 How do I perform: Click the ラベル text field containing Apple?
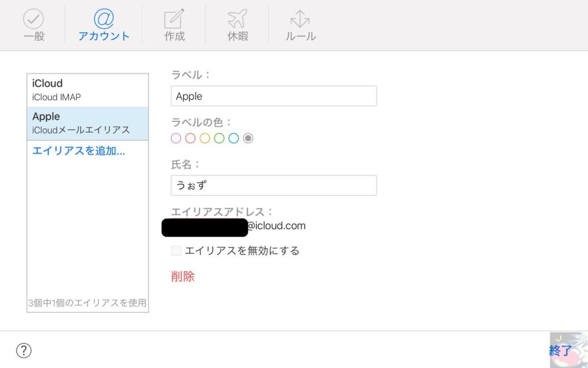click(x=273, y=96)
